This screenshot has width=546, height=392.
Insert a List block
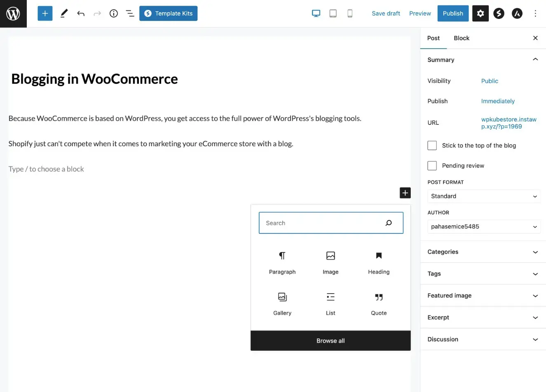[x=330, y=304]
